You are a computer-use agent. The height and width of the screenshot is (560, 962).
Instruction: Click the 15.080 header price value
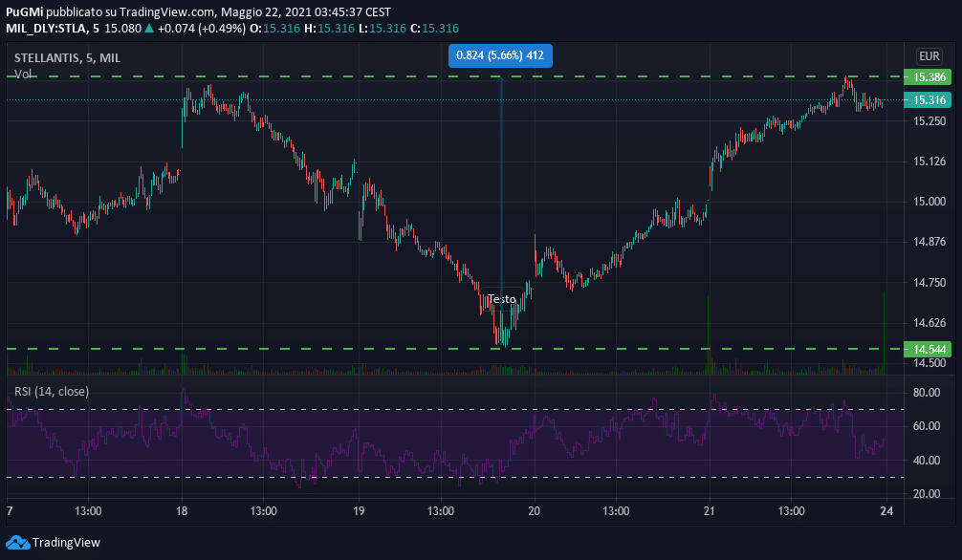[x=122, y=29]
